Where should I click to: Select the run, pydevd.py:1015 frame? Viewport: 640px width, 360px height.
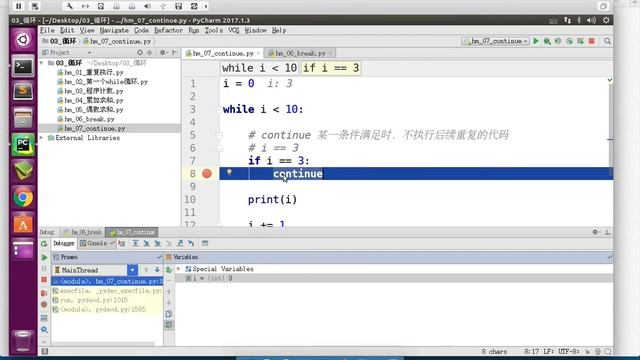(x=107, y=300)
